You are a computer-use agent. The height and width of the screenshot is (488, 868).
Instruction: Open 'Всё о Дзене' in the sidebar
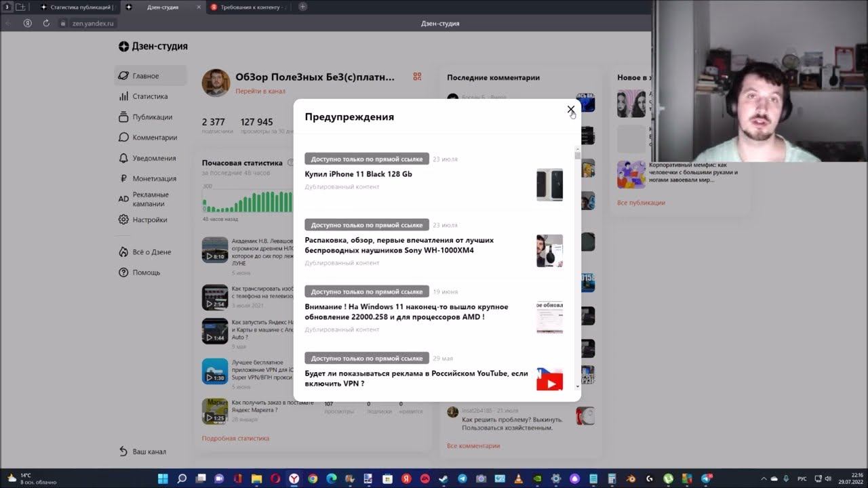click(x=151, y=252)
